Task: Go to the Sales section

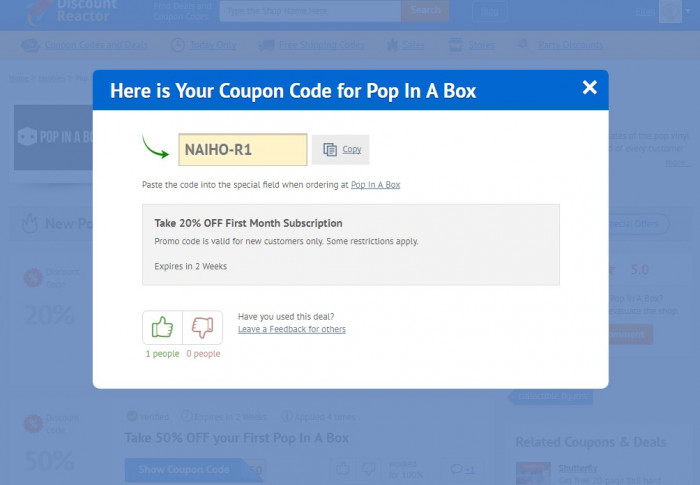Action: pyautogui.click(x=413, y=45)
